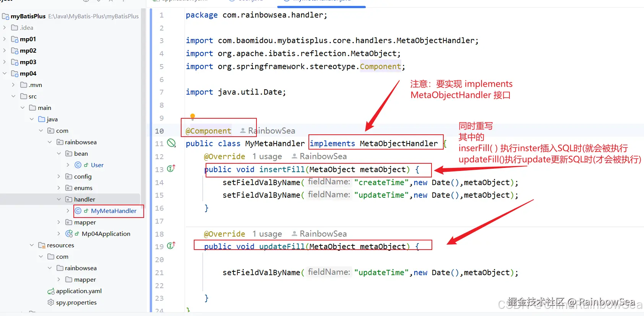The width and height of the screenshot is (644, 316).
Task: Click the lightbulb quick-fix icon above @Component
Action: [x=193, y=116]
